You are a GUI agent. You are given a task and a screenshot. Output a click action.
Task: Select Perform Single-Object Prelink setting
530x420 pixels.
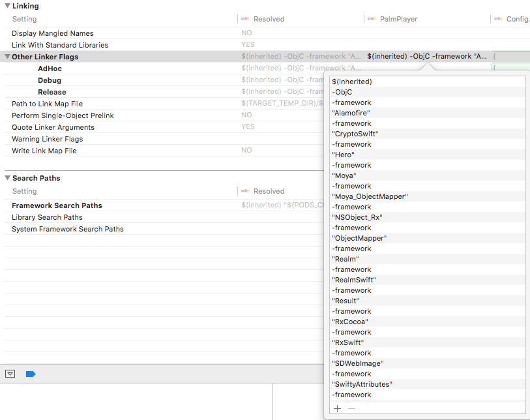click(x=63, y=115)
